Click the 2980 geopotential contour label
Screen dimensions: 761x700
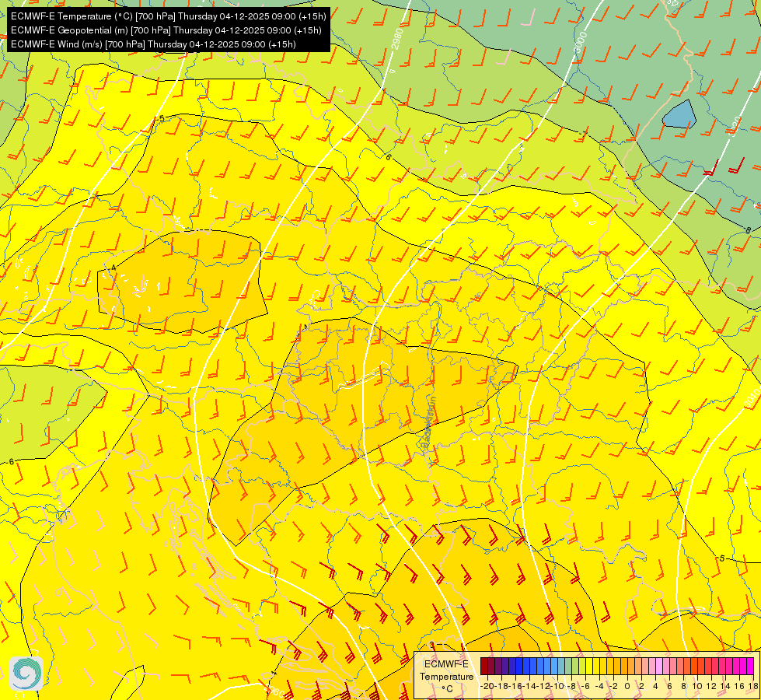point(396,39)
